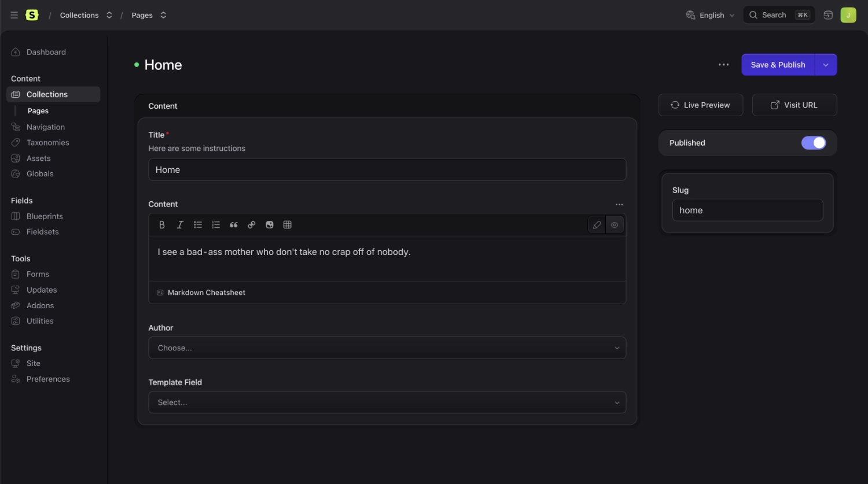Open the Author chooser dropdown

pos(387,348)
